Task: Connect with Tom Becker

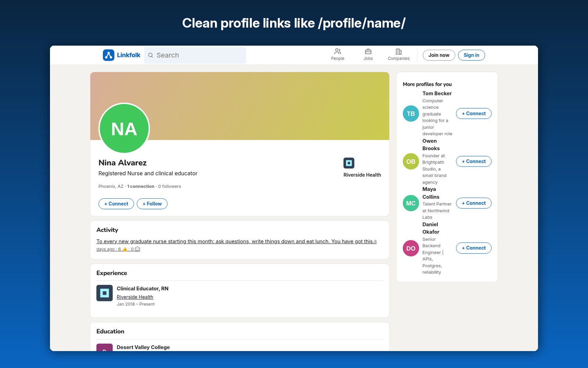Action: click(474, 114)
